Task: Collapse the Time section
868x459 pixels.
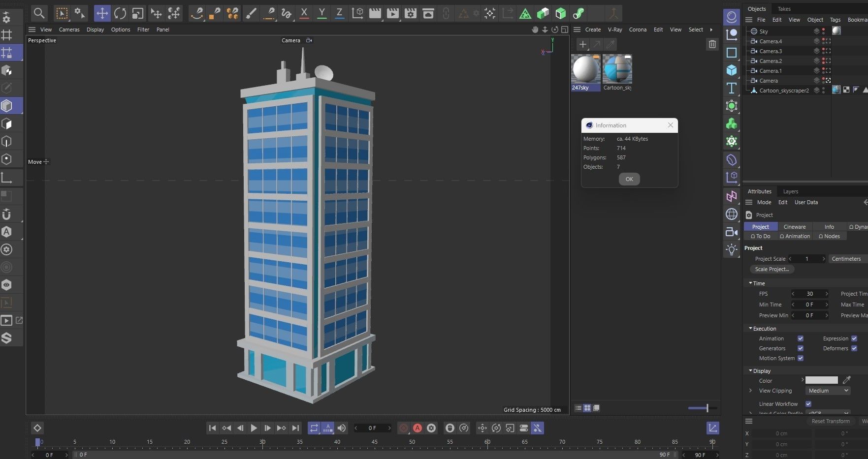Action: pyautogui.click(x=750, y=283)
